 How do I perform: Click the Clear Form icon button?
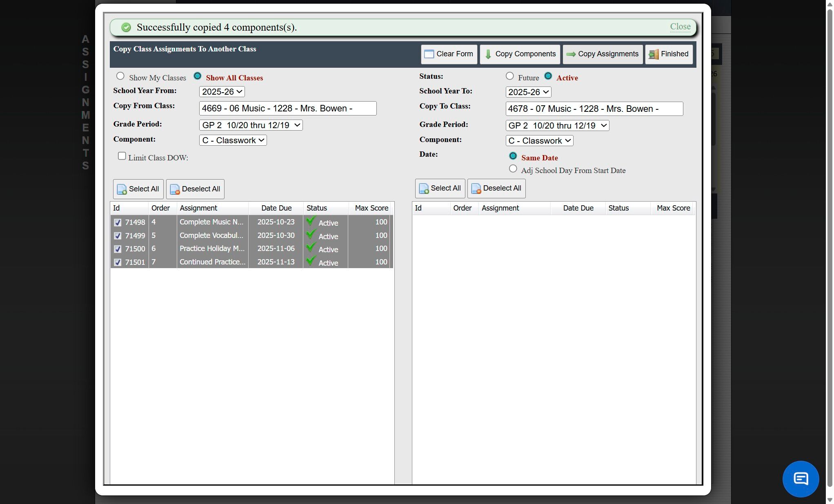pyautogui.click(x=429, y=54)
